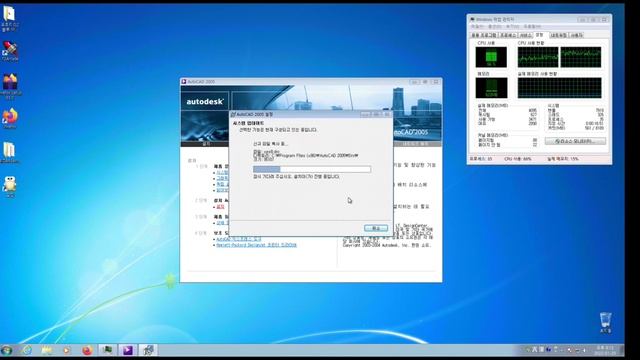Open the Resource Monitor button in Task Manager

point(575,141)
